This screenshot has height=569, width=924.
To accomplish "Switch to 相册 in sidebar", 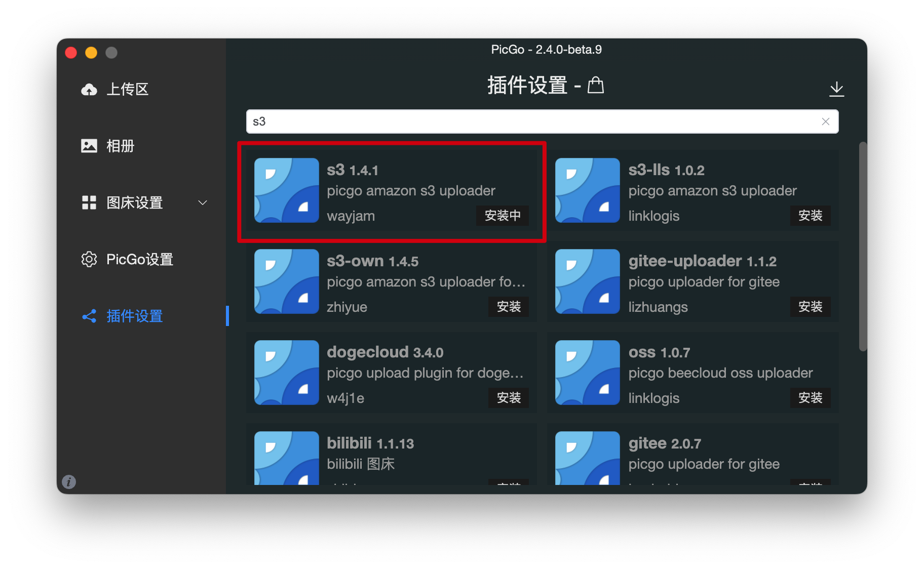I will pyautogui.click(x=121, y=146).
